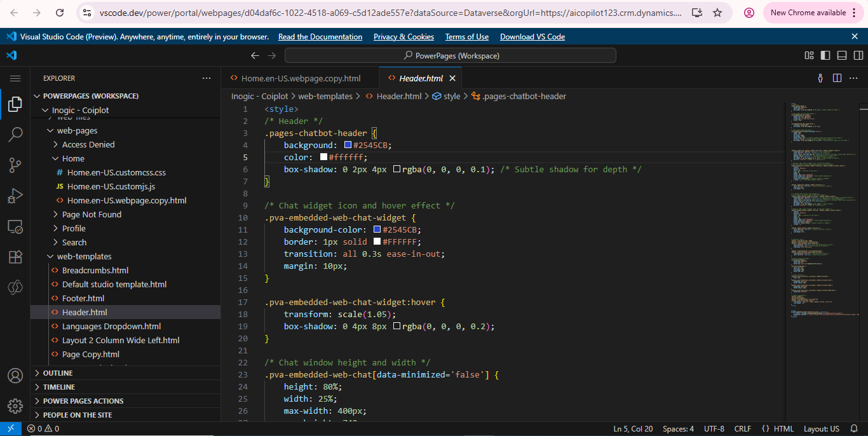868x436 pixels.
Task: Split the editor right
Action: (837, 78)
